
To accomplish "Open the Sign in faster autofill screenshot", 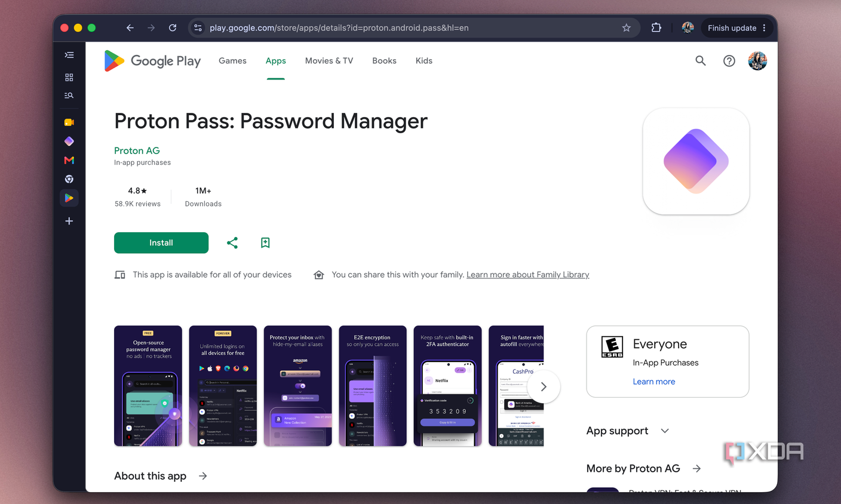I will point(516,386).
